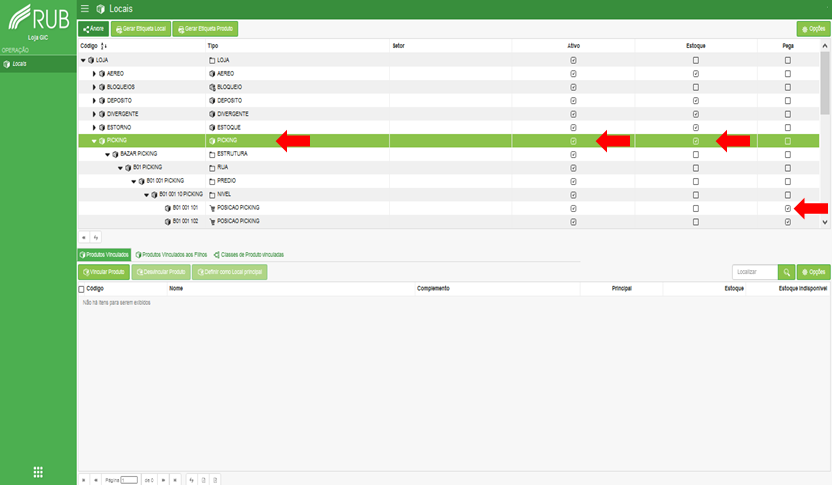The height and width of the screenshot is (485, 832).
Task: Expand the AEREO tree node
Action: (94, 74)
